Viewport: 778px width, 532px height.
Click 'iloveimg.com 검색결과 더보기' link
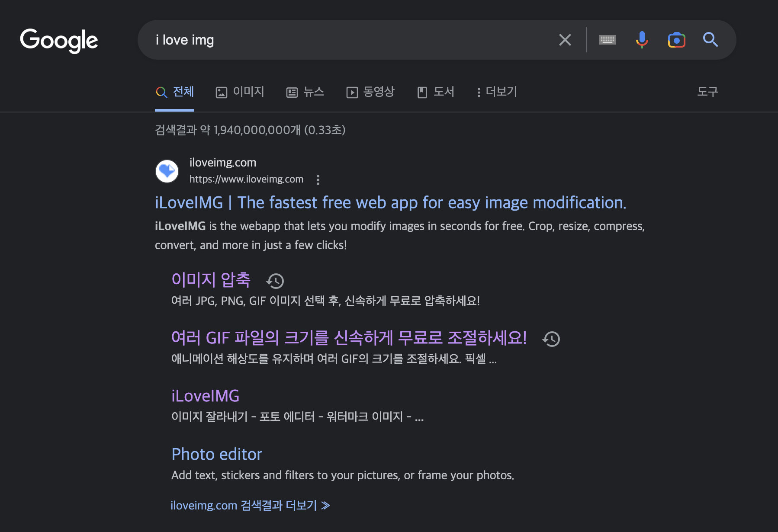tap(250, 505)
